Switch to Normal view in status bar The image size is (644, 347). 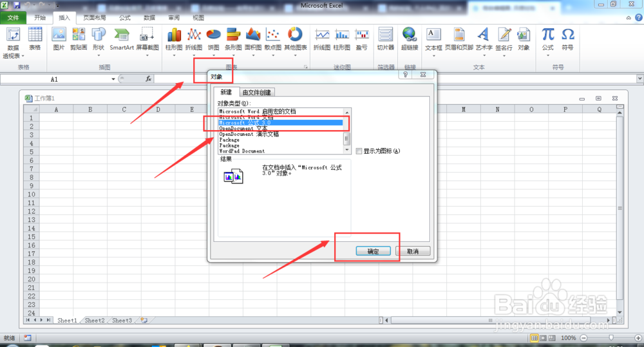coord(534,338)
